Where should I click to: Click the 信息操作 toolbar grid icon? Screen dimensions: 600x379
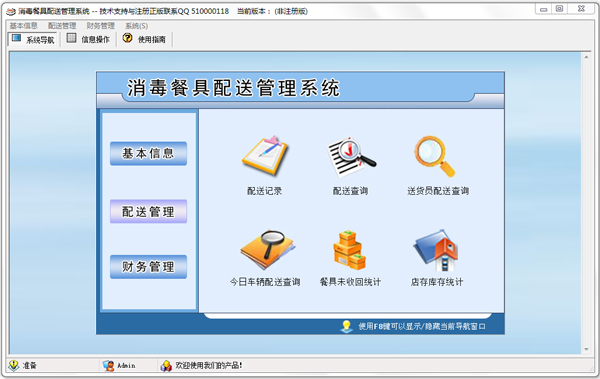72,38
